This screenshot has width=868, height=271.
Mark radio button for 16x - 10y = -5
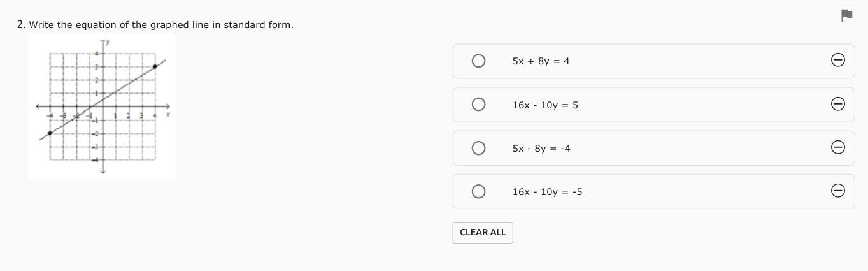478,191
